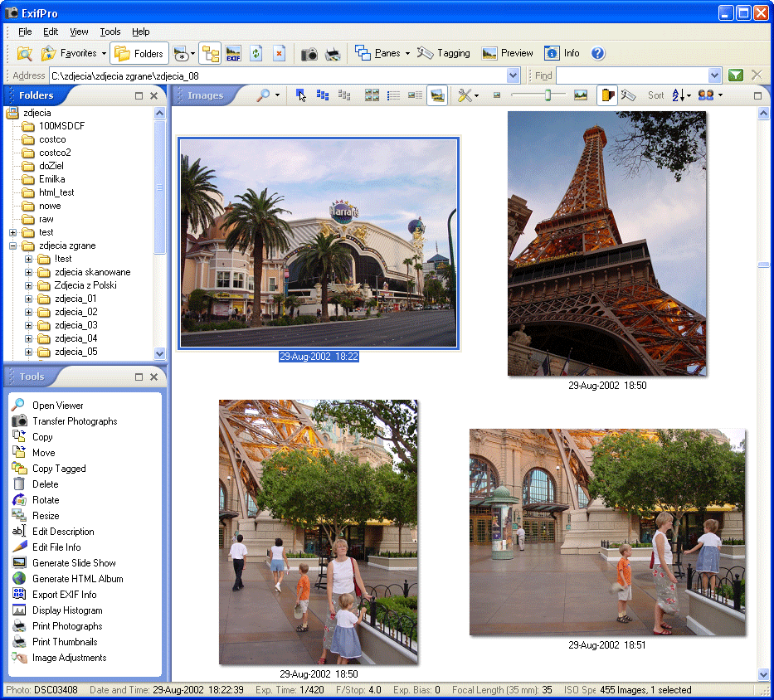The width and height of the screenshot is (774, 700).
Task: Select the Eiffel Tower 18:50 thumbnail
Action: [607, 244]
